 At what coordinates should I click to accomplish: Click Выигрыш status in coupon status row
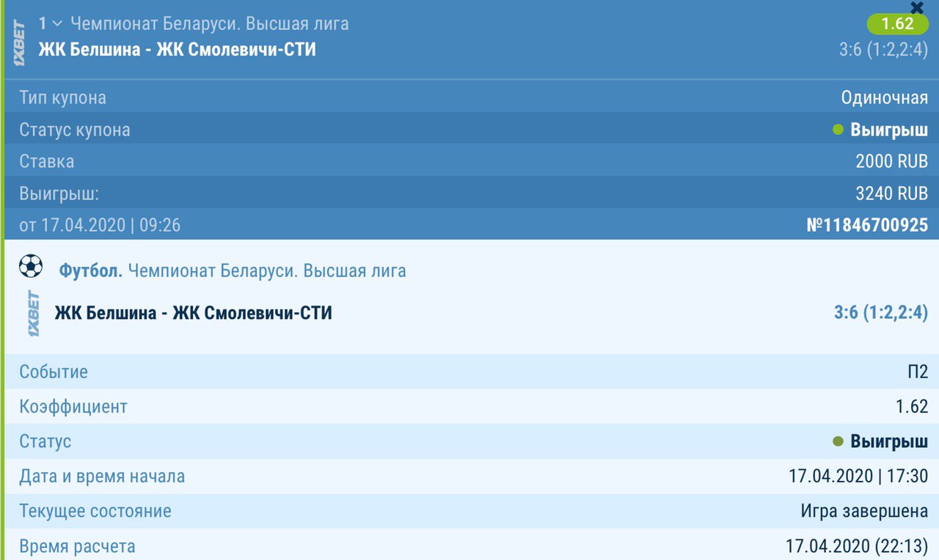coord(889,130)
